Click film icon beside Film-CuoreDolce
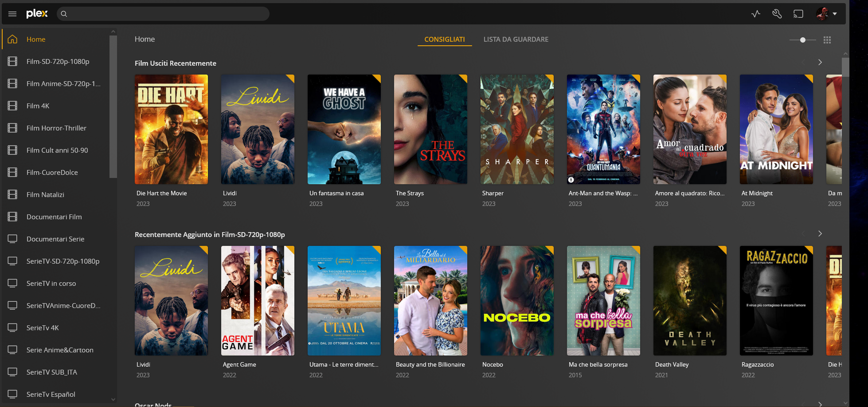Viewport: 868px width, 407px height. (12, 172)
